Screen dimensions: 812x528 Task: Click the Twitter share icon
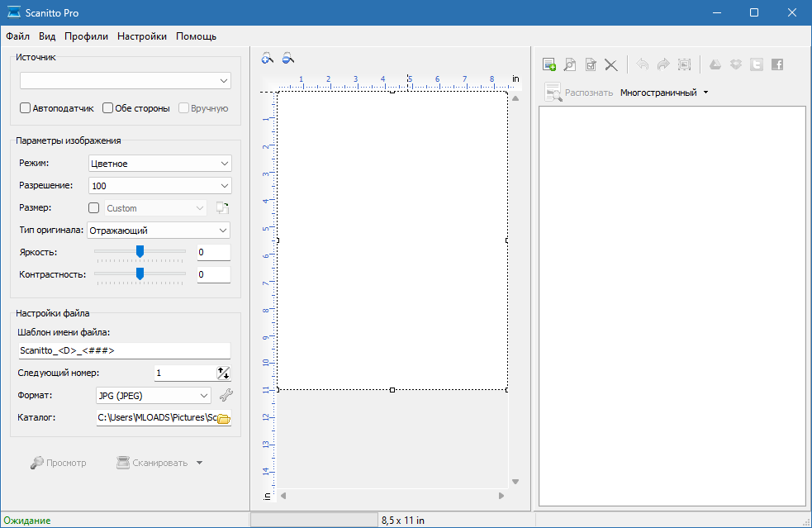(x=757, y=64)
